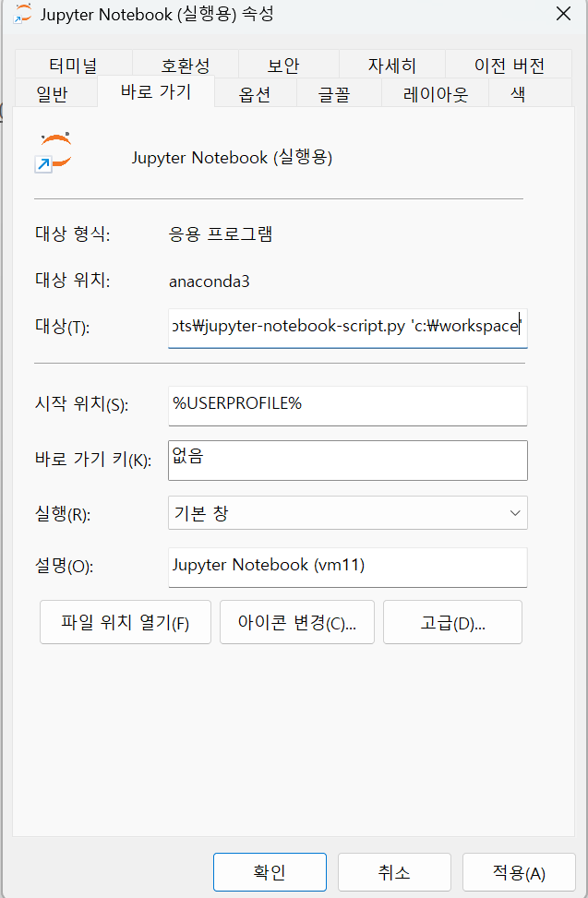
Task: Switch to the 터미널 tab
Action: [73, 66]
